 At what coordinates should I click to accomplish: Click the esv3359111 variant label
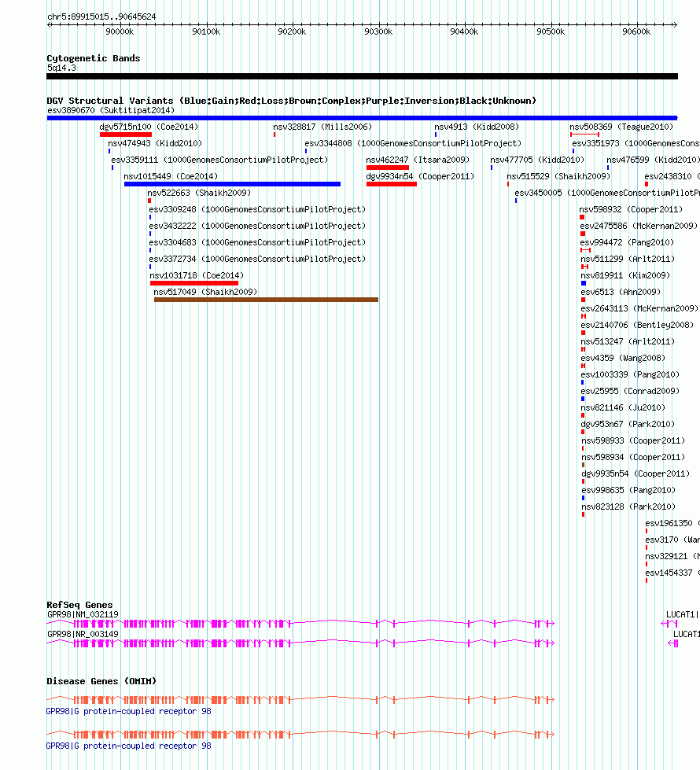(x=219, y=160)
